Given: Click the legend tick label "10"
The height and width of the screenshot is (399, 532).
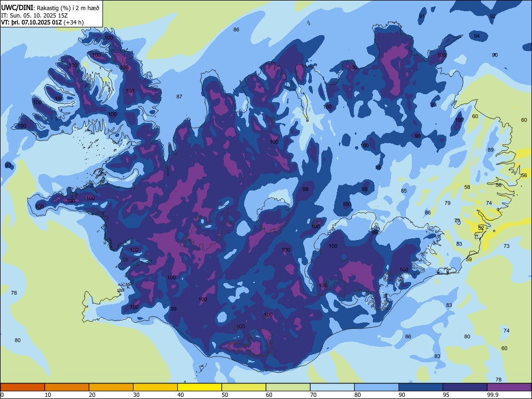Looking at the screenshot, I should pos(48,395).
